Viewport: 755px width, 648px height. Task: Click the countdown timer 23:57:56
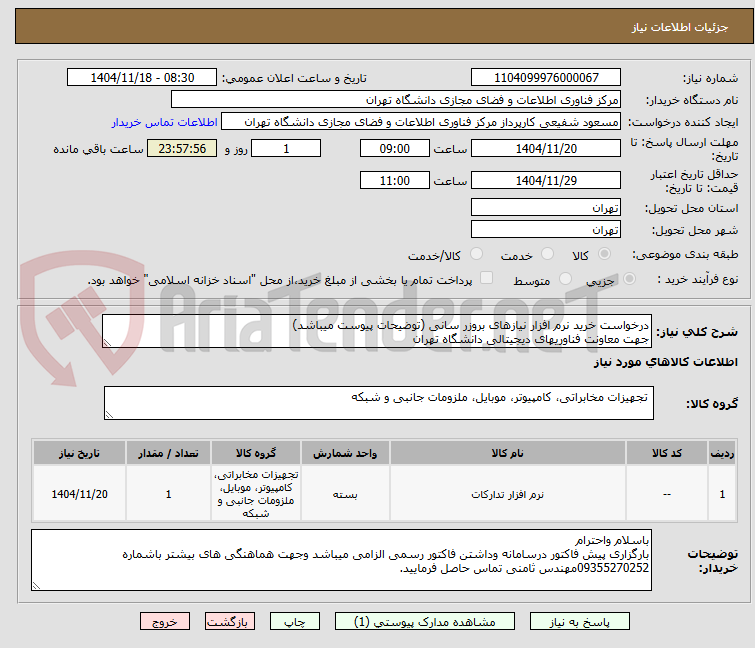pos(182,148)
